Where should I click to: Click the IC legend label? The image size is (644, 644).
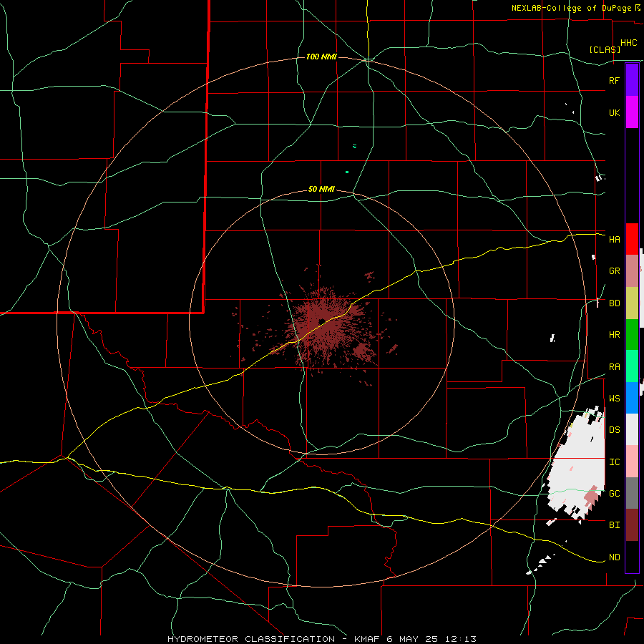click(614, 462)
